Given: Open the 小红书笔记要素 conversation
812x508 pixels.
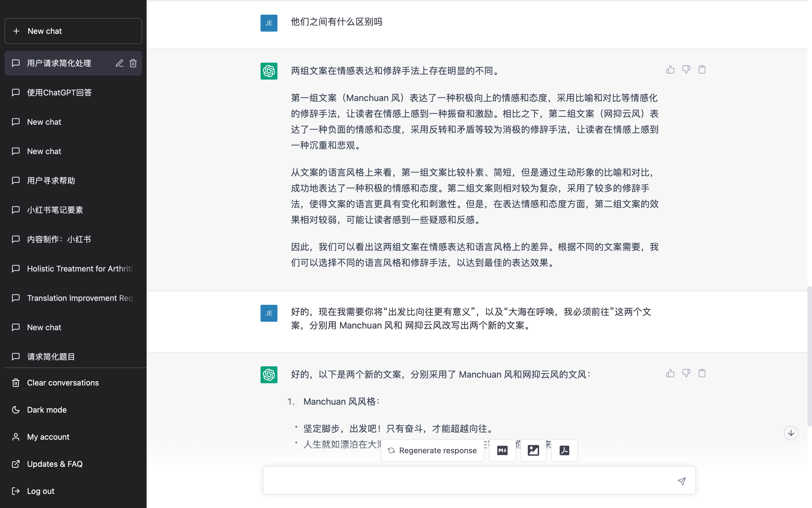Looking at the screenshot, I should coord(73,210).
